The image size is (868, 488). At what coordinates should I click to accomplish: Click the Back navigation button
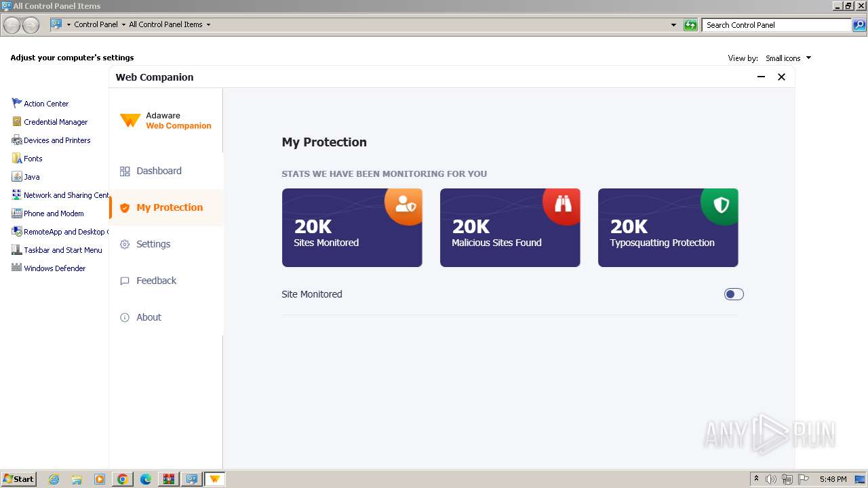coord(12,25)
